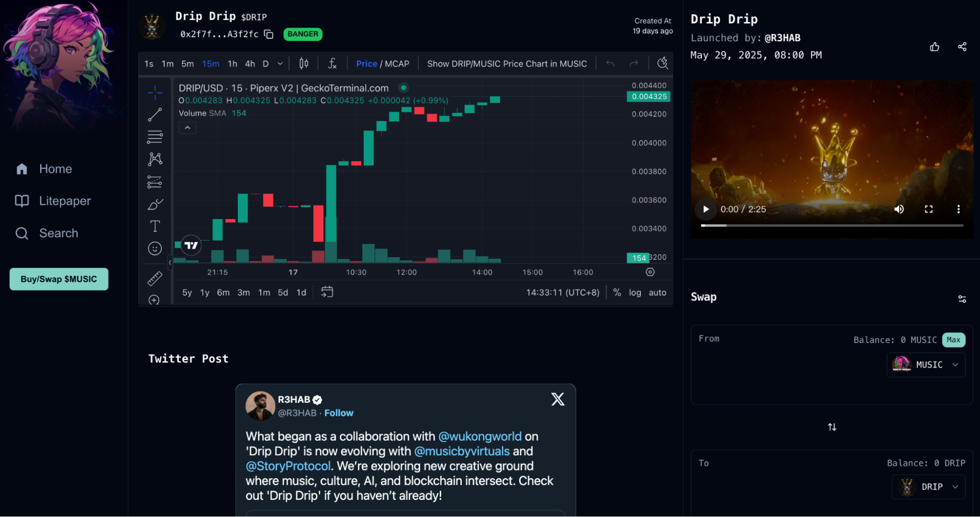The image size is (980, 517).
Task: Select the text annotation tool
Action: click(155, 226)
